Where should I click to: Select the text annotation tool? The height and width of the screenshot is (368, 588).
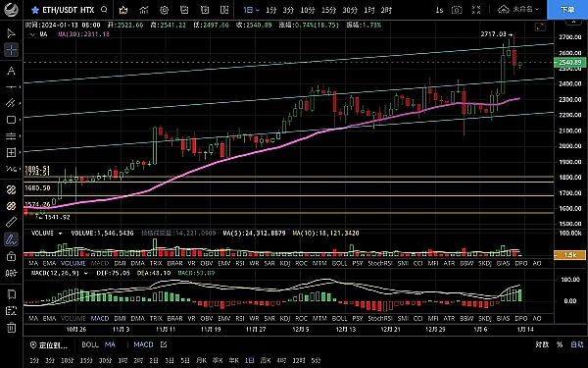tap(11, 71)
